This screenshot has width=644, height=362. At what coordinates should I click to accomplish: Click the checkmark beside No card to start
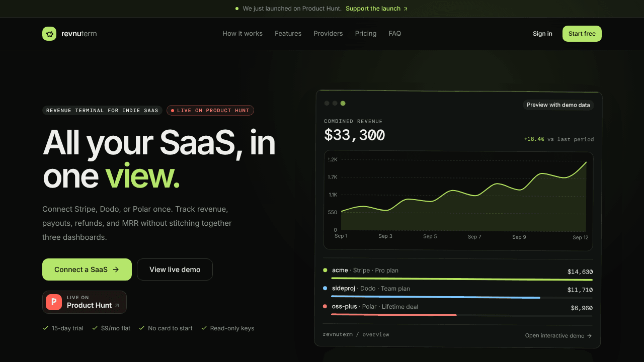(142, 328)
